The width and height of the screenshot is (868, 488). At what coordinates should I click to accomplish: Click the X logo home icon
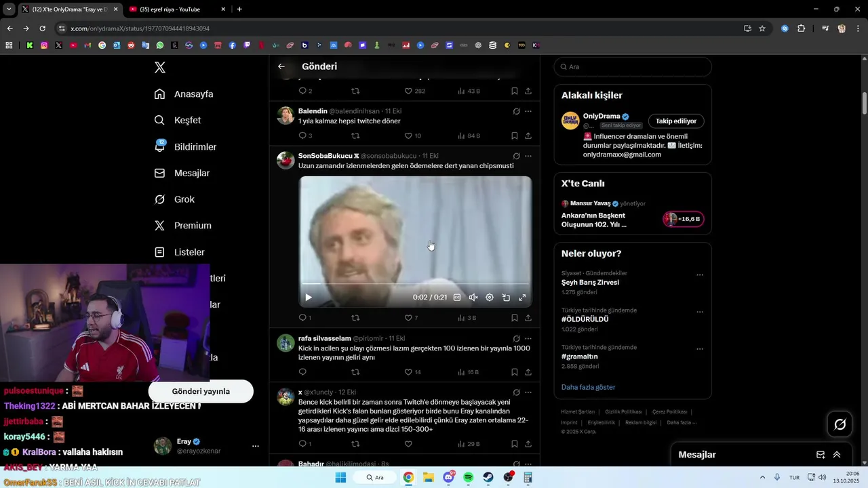(x=160, y=67)
